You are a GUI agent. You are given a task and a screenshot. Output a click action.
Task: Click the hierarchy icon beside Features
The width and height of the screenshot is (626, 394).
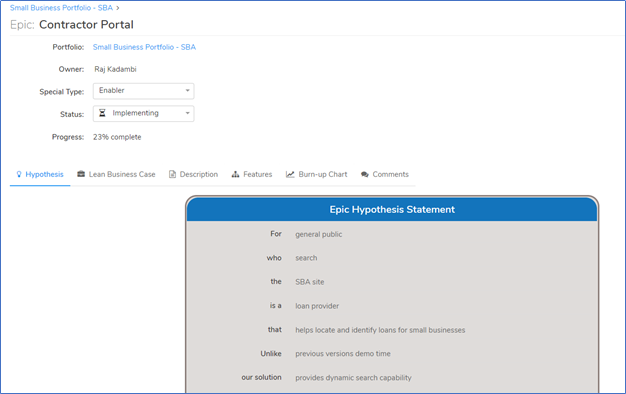pyautogui.click(x=236, y=174)
